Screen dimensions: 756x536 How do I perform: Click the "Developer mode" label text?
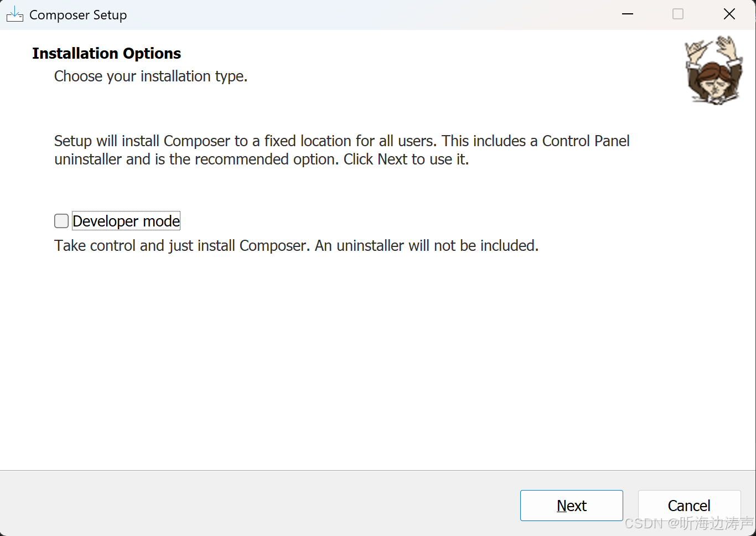click(x=126, y=221)
